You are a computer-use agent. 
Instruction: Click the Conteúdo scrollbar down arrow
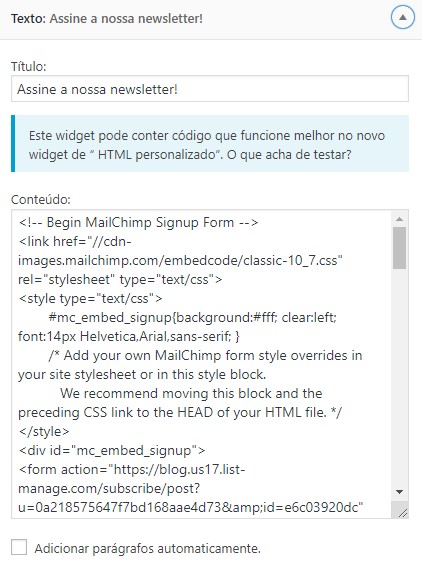[x=399, y=491]
